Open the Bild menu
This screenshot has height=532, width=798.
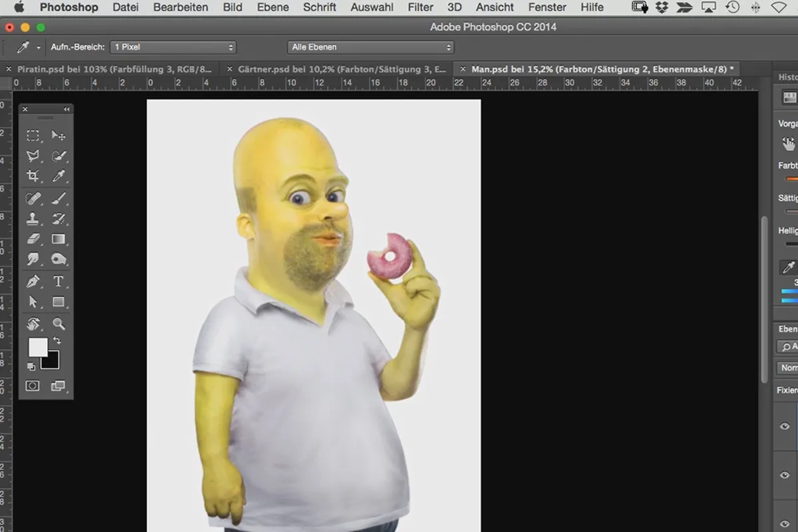[x=232, y=7]
